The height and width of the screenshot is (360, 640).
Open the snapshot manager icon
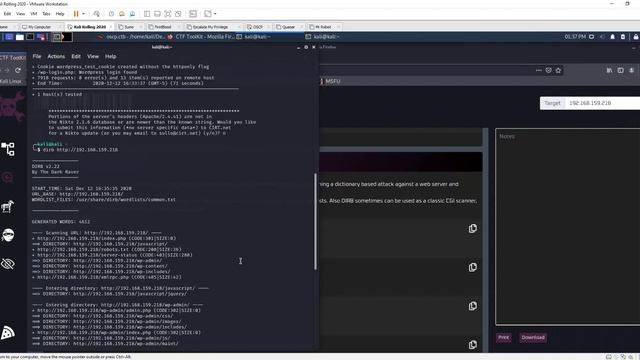(132, 14)
